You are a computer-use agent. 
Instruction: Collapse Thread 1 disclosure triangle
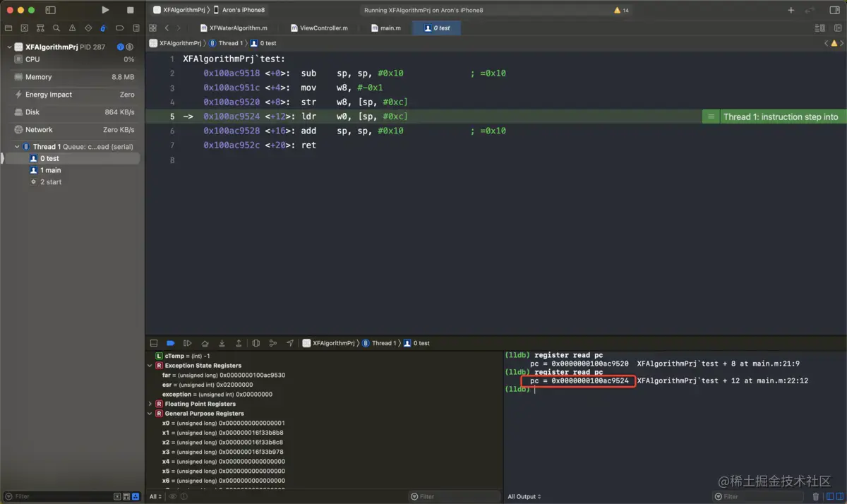[17, 147]
